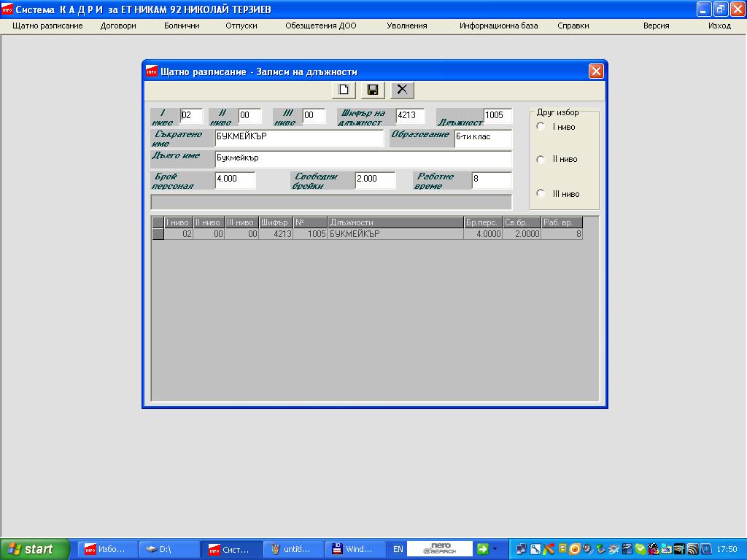Click the 'Шифър на длъжност' field with 4213
The image size is (747, 560).
point(410,115)
